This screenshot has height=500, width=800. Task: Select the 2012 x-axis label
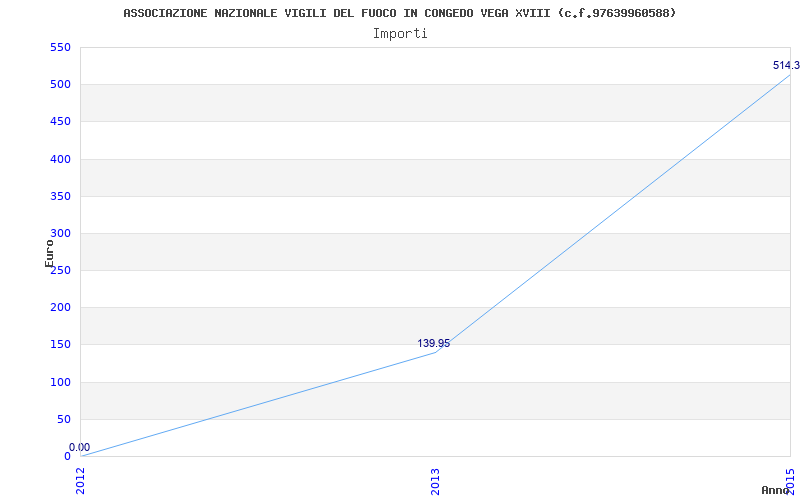click(x=81, y=481)
